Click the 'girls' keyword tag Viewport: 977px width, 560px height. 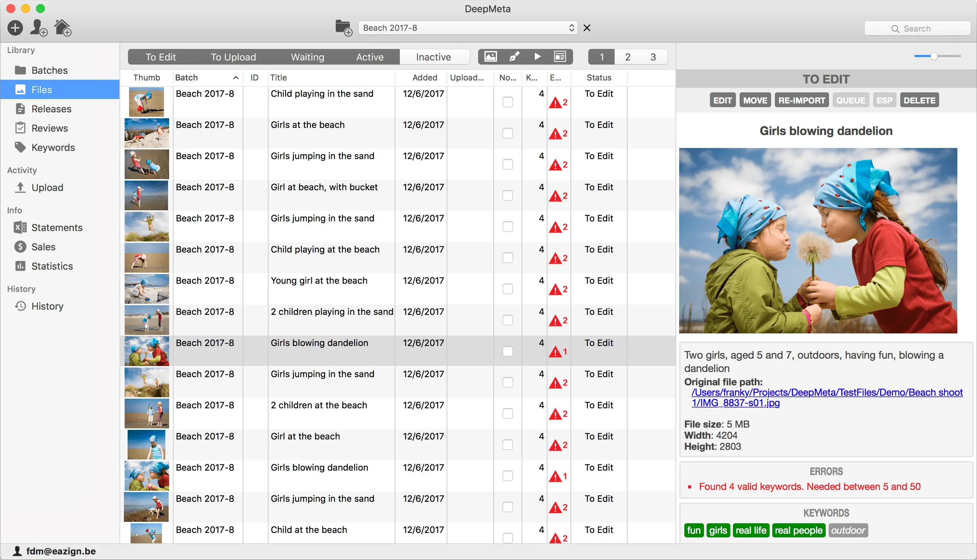point(718,530)
